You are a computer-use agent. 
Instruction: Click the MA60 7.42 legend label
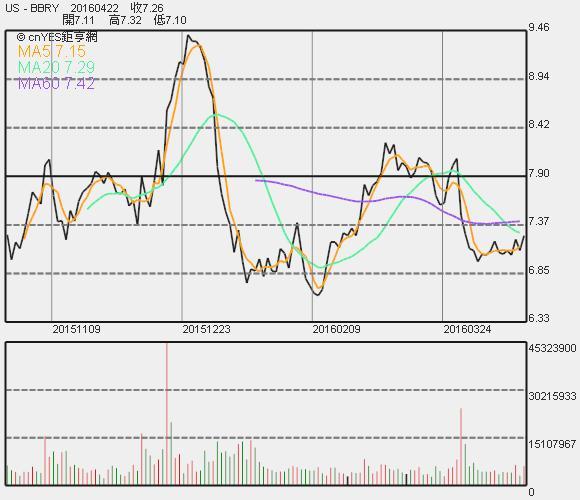(x=56, y=84)
